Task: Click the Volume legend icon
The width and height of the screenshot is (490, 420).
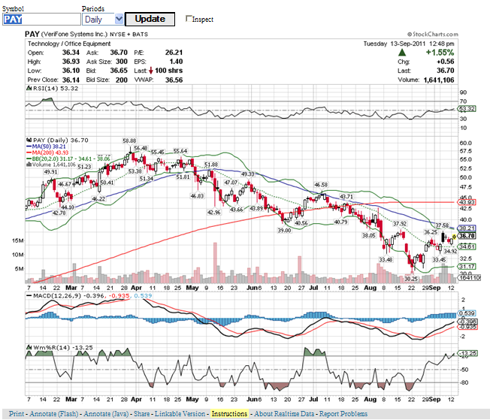Action: [x=29, y=164]
